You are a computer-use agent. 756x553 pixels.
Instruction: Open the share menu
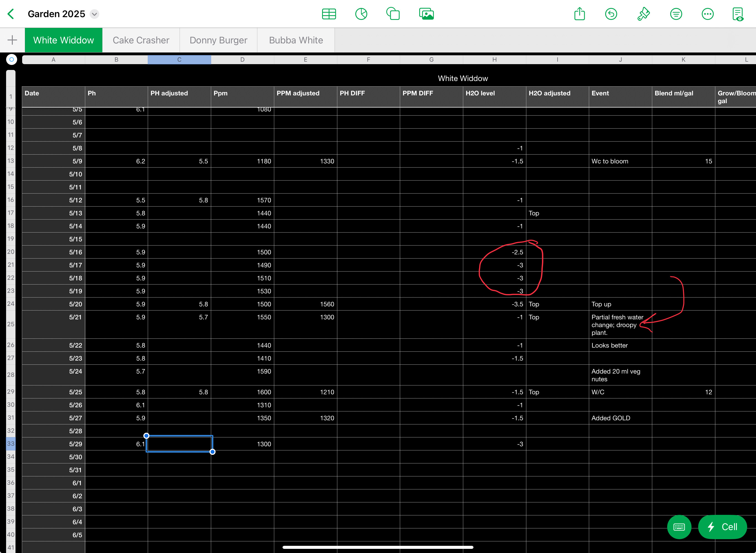[x=579, y=14]
